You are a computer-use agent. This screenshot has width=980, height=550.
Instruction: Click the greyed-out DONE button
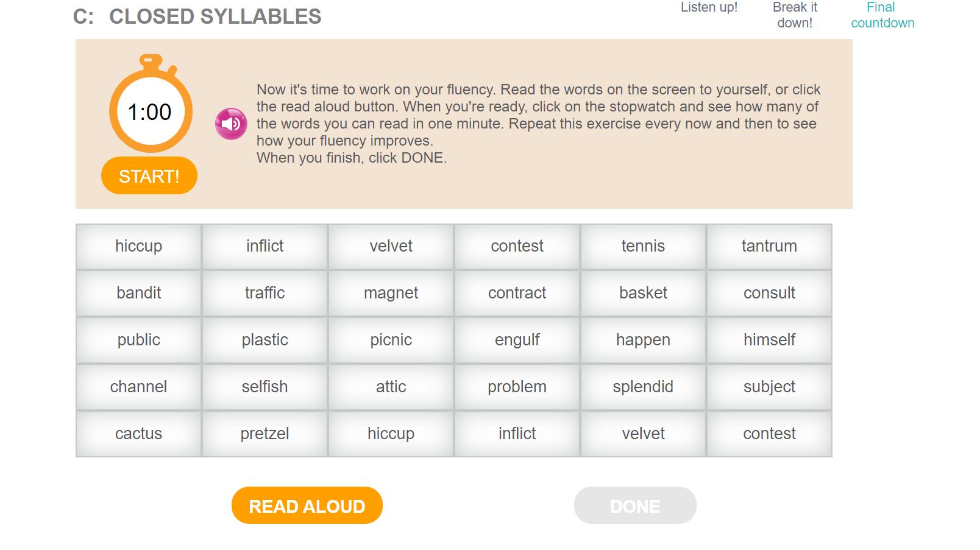[635, 506]
